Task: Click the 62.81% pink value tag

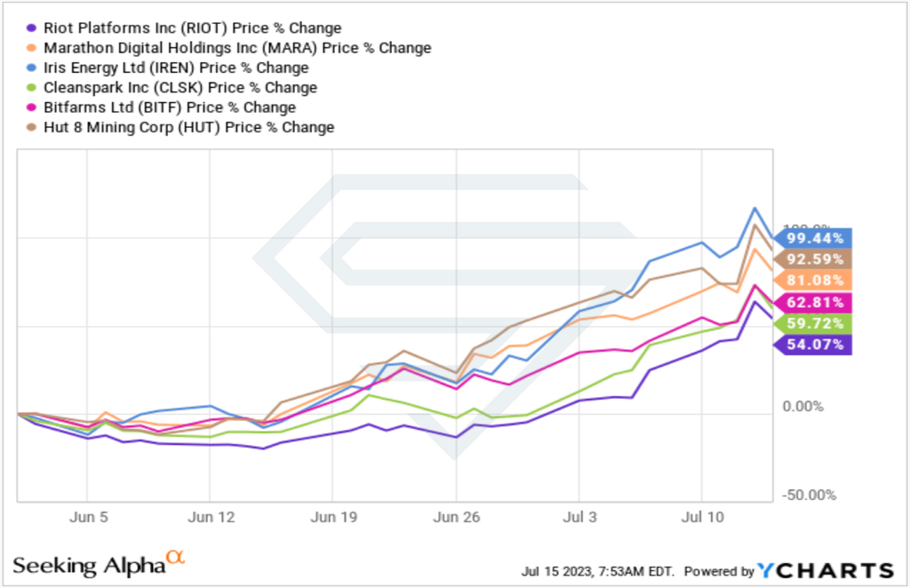Action: coord(812,302)
